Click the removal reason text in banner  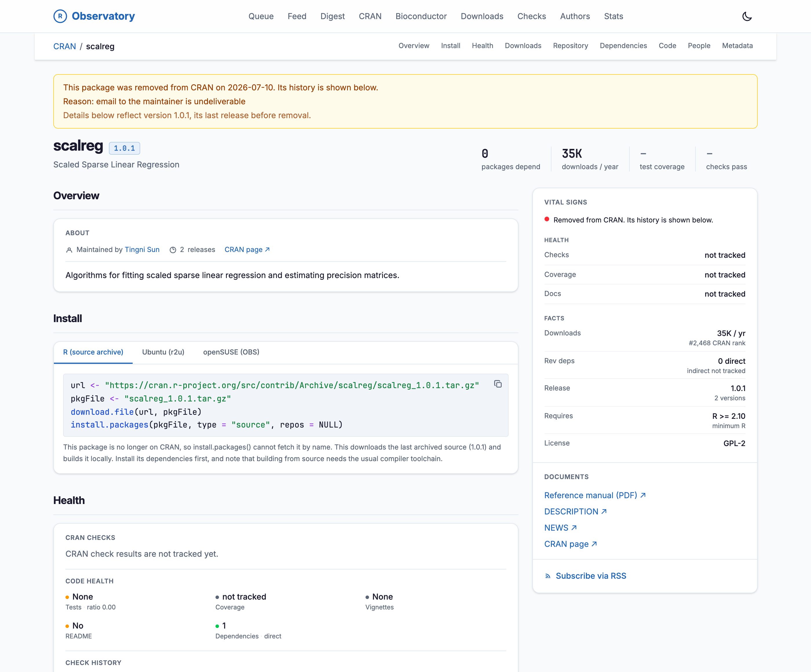pos(154,102)
